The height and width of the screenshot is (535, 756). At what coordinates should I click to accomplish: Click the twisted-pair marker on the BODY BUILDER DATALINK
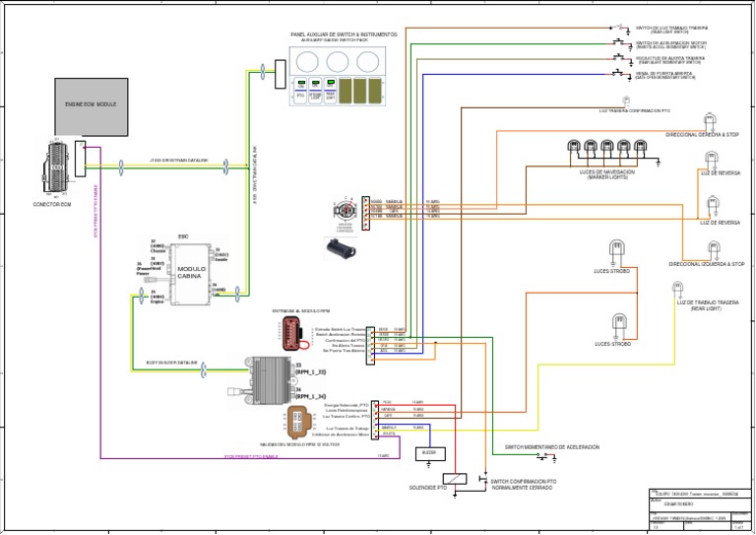(203, 370)
